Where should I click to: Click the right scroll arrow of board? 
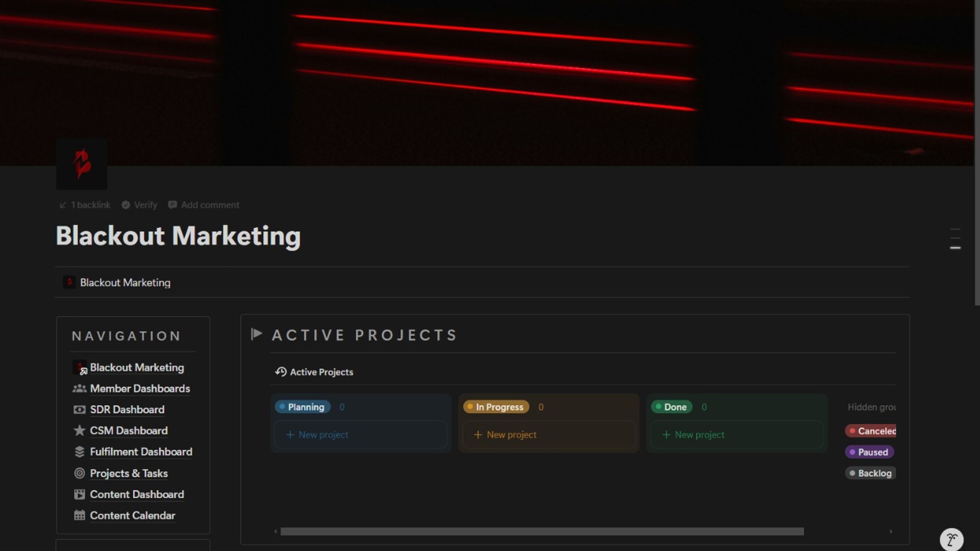(891, 531)
